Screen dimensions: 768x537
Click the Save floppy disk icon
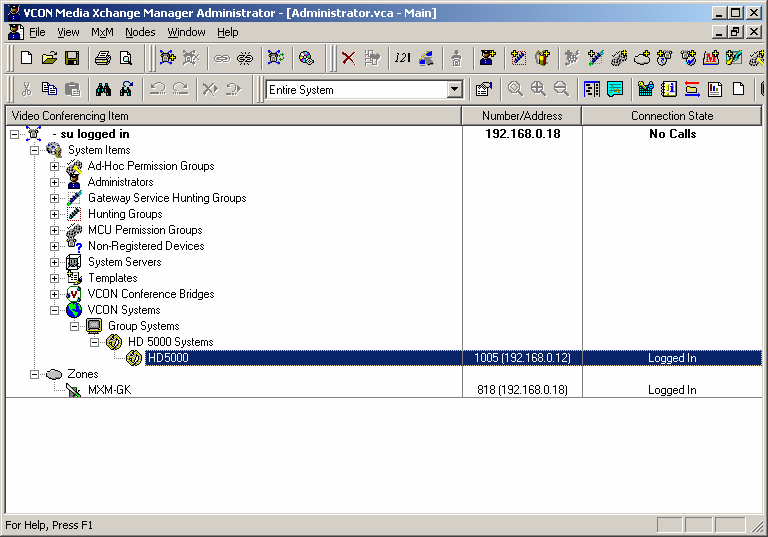pos(72,58)
